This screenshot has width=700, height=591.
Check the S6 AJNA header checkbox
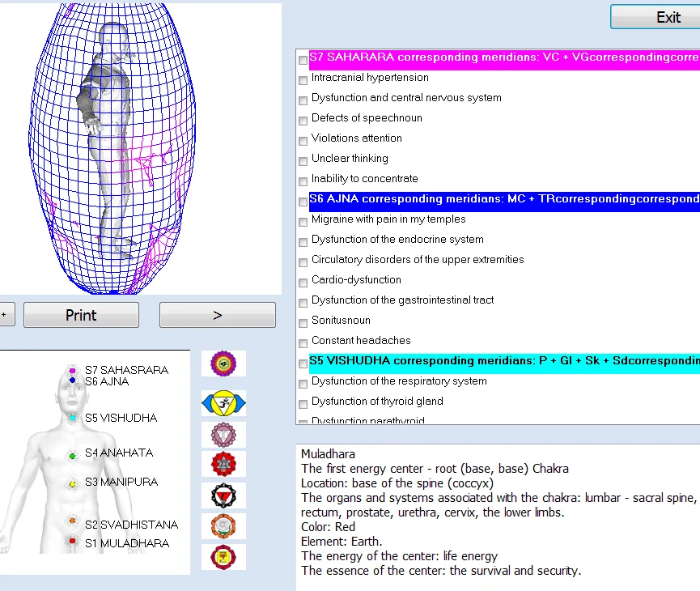[x=303, y=202]
